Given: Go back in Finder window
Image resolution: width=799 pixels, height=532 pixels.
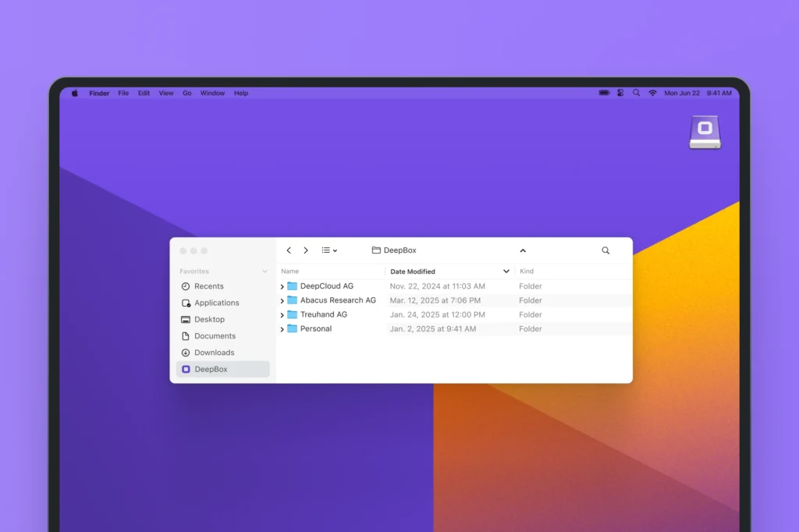Looking at the screenshot, I should (289, 250).
